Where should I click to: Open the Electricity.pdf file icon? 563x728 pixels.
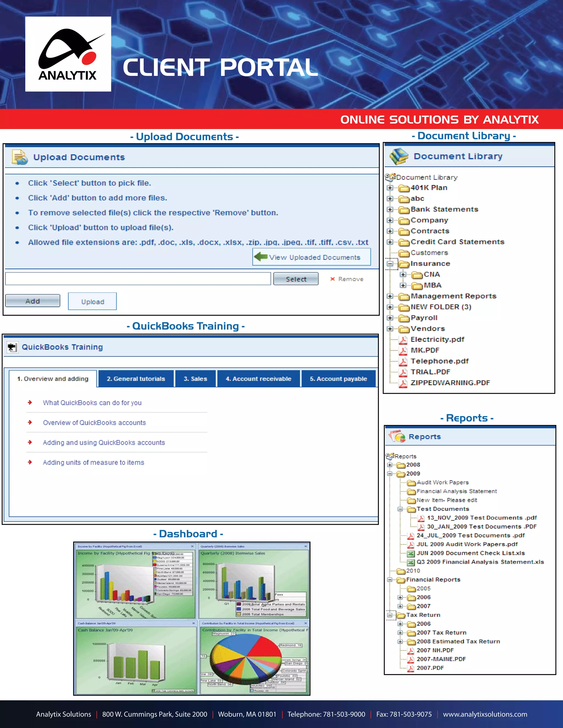coord(403,340)
